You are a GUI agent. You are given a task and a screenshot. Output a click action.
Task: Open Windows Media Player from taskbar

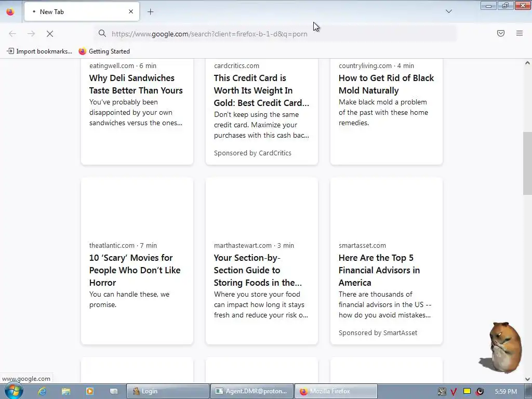coord(89,391)
